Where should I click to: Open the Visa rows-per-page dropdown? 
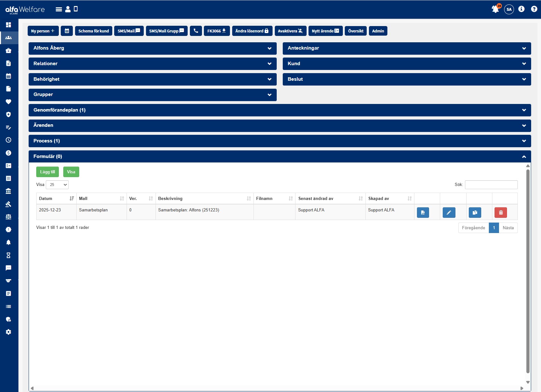[x=57, y=185]
